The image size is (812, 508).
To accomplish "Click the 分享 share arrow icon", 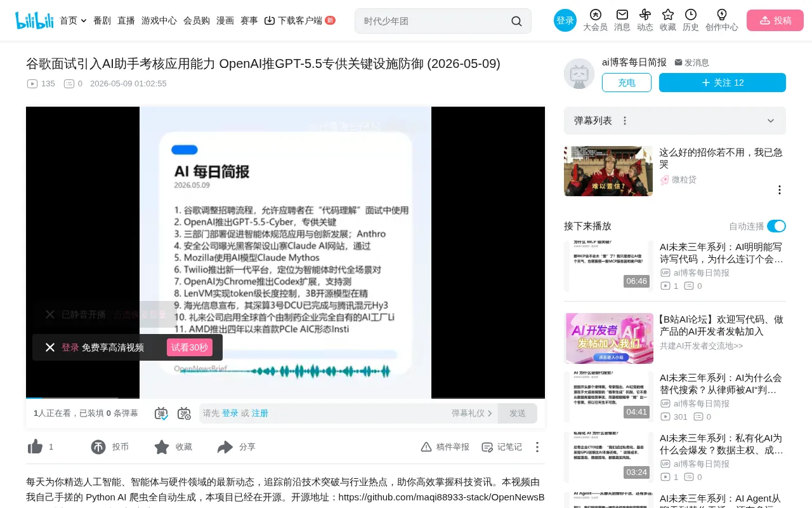I will pos(225,447).
